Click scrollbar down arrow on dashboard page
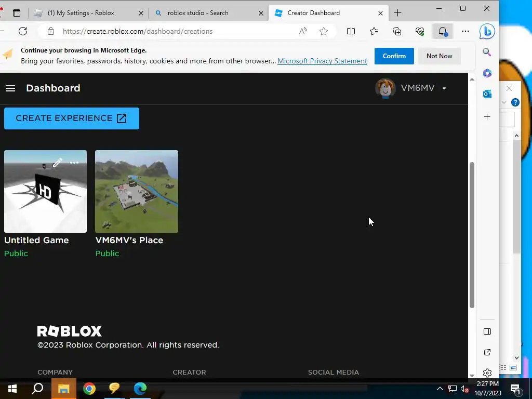The height and width of the screenshot is (399, 532). click(x=472, y=375)
